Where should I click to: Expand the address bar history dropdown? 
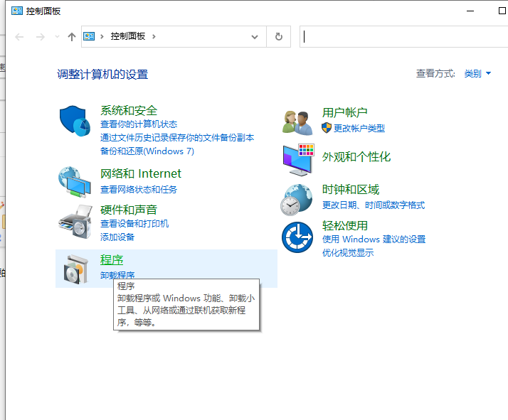pos(255,37)
